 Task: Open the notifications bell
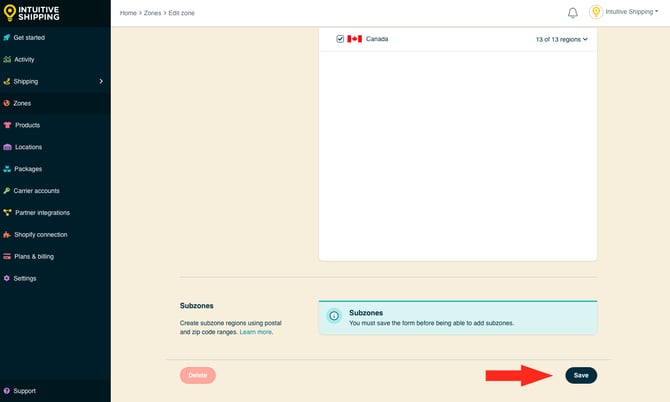pyautogui.click(x=573, y=13)
